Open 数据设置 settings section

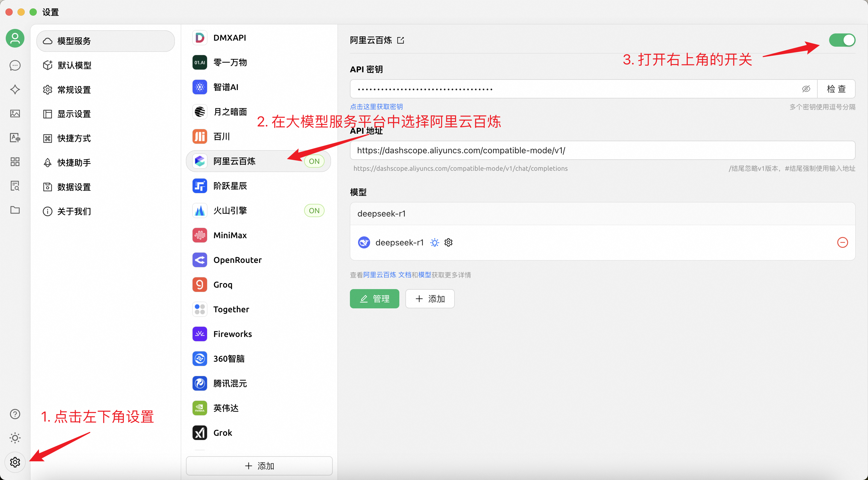(x=105, y=187)
